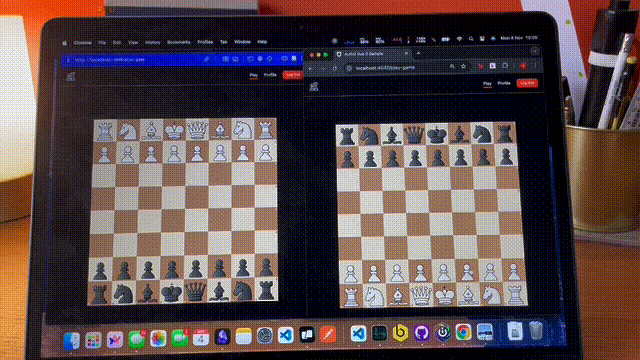
Task: Click Profile in the right window's navbar
Action: click(x=504, y=83)
